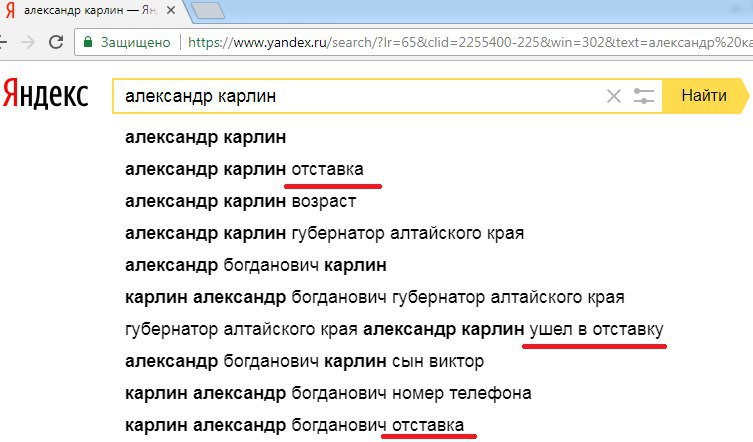Select suggestion 'александр карлин отставка'
The width and height of the screenshot is (753, 442).
[x=244, y=169]
